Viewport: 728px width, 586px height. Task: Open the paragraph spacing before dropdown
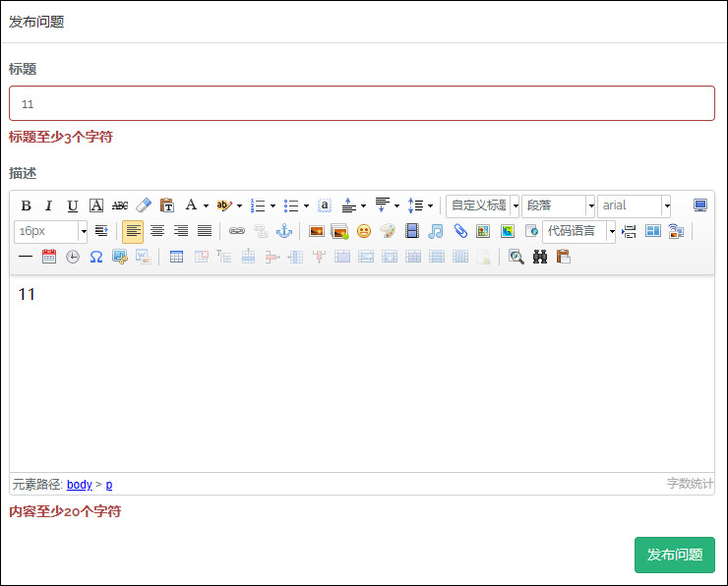(363, 205)
